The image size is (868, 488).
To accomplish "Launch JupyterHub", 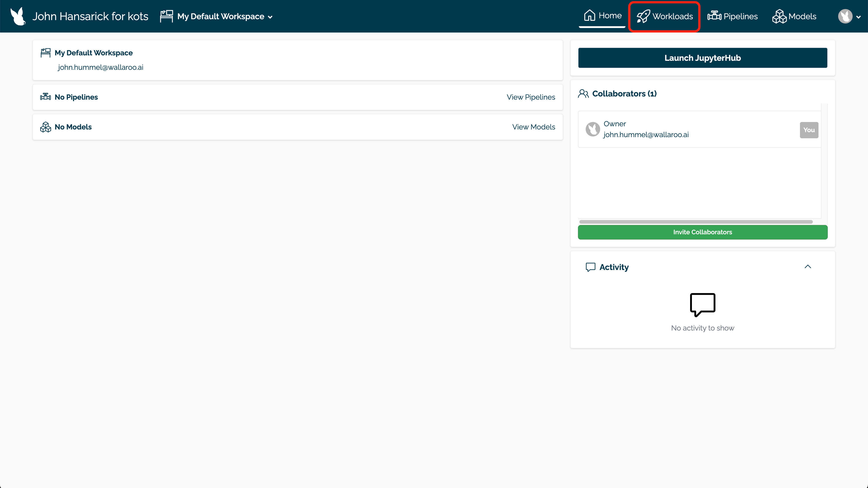I will 702,58.
